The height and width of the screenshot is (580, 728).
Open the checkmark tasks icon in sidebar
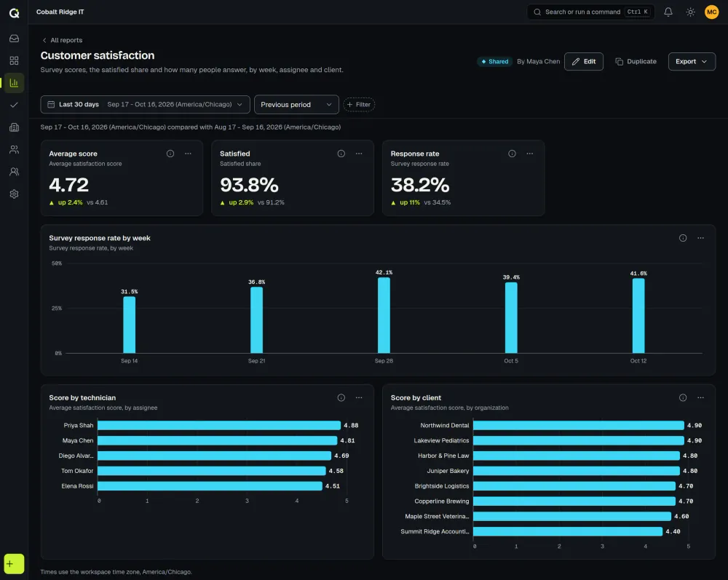(14, 105)
